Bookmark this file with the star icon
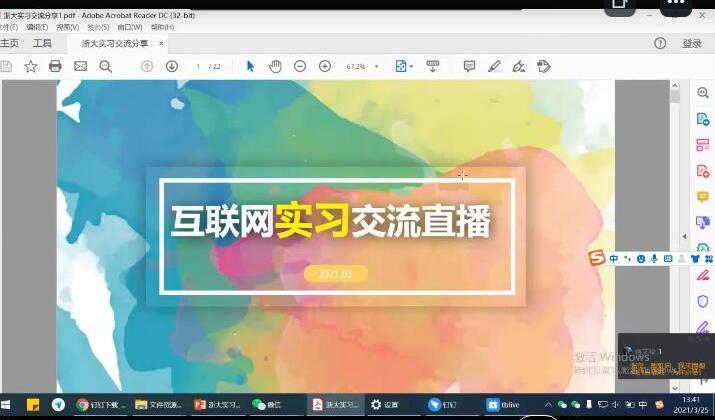 (x=30, y=66)
